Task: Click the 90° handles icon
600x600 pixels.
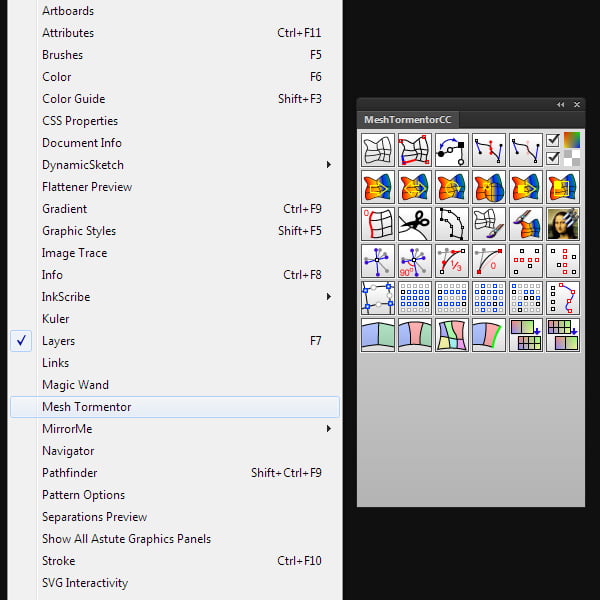Action: [x=415, y=261]
